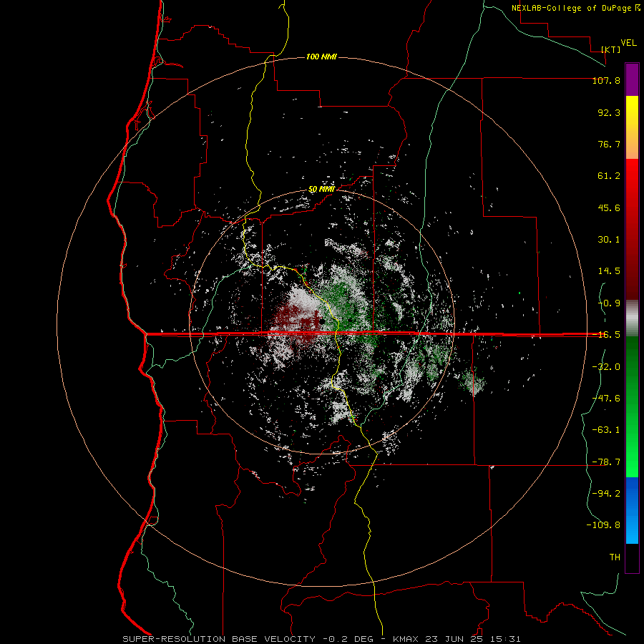Click the 23 JUN 25 date in caption
This screenshot has width=644, height=644.
(x=454, y=639)
